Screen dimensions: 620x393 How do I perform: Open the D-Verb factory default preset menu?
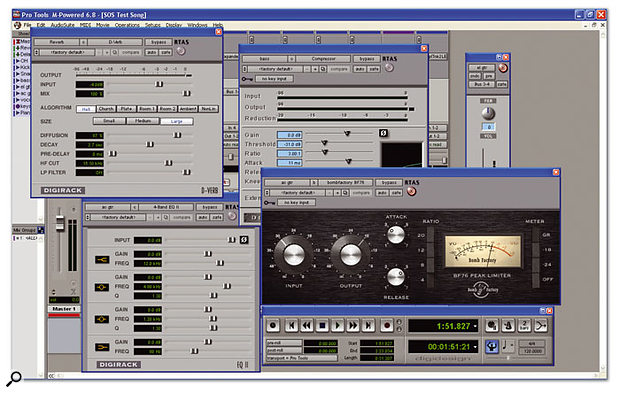click(67, 52)
